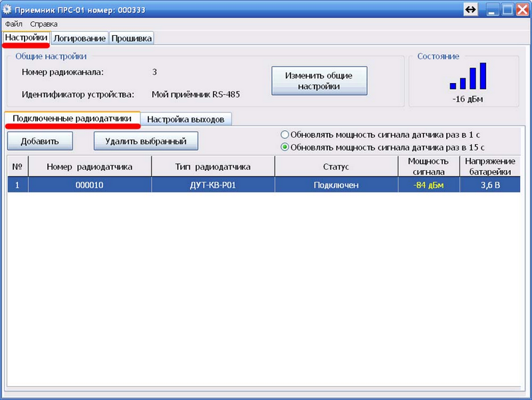This screenshot has height=400, width=532.
Task: Click the Статус column header
Action: (x=336, y=166)
